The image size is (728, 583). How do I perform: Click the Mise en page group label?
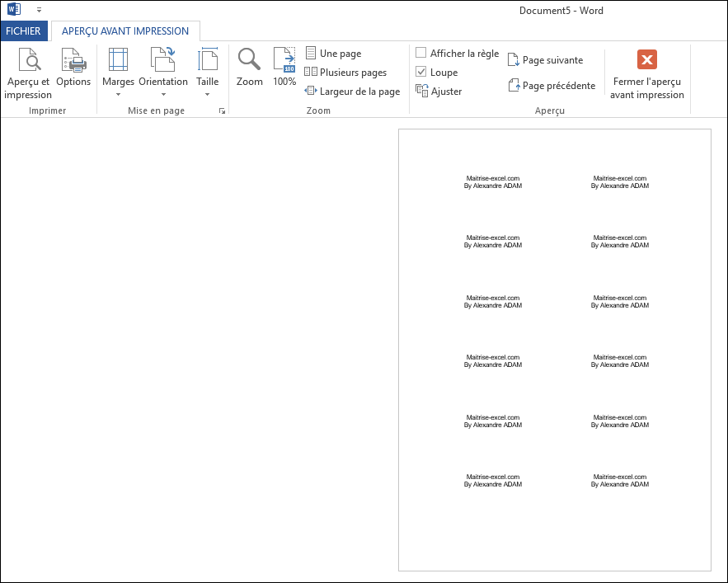[157, 110]
